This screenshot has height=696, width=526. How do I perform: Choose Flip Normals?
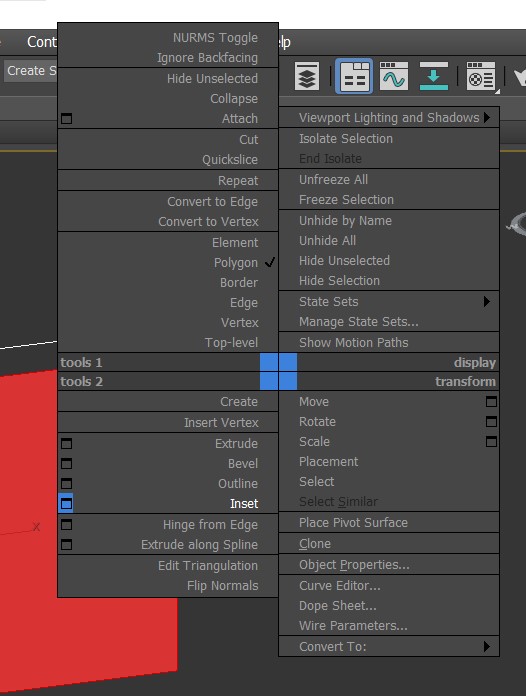pos(222,585)
